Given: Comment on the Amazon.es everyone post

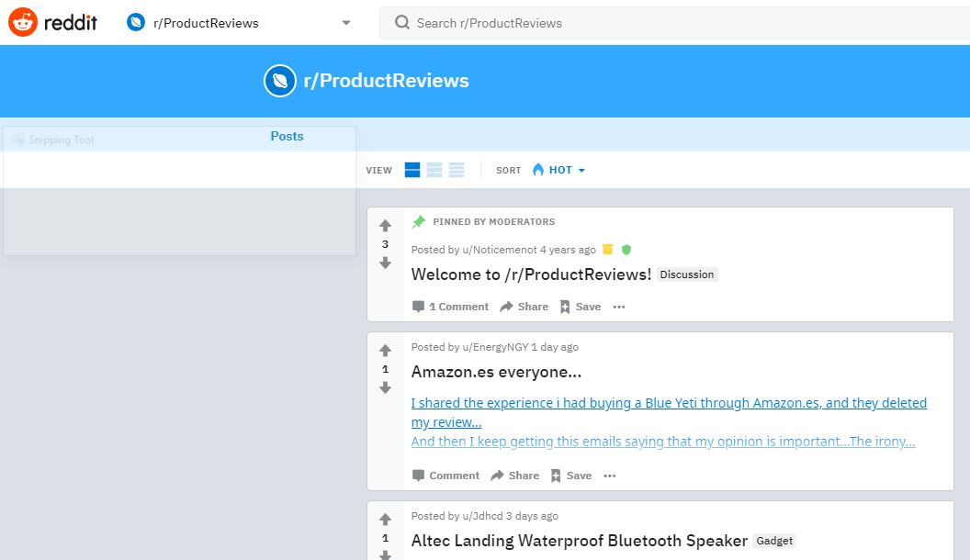Looking at the screenshot, I should (x=446, y=476).
